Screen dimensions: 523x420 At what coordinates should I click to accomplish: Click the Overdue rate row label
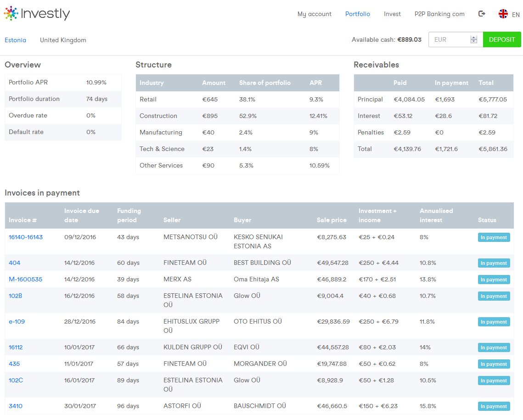pos(28,115)
